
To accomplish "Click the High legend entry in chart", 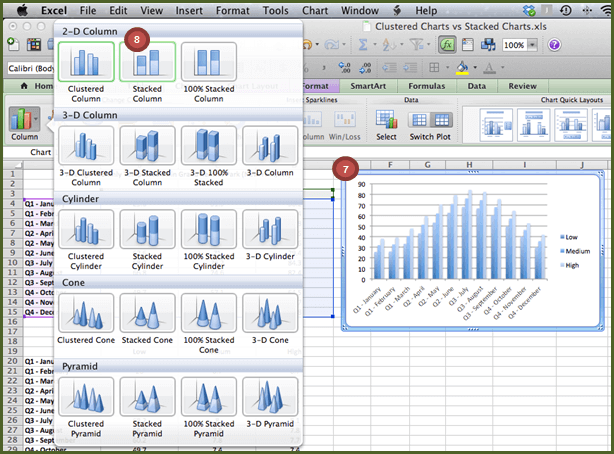I will tap(570, 265).
